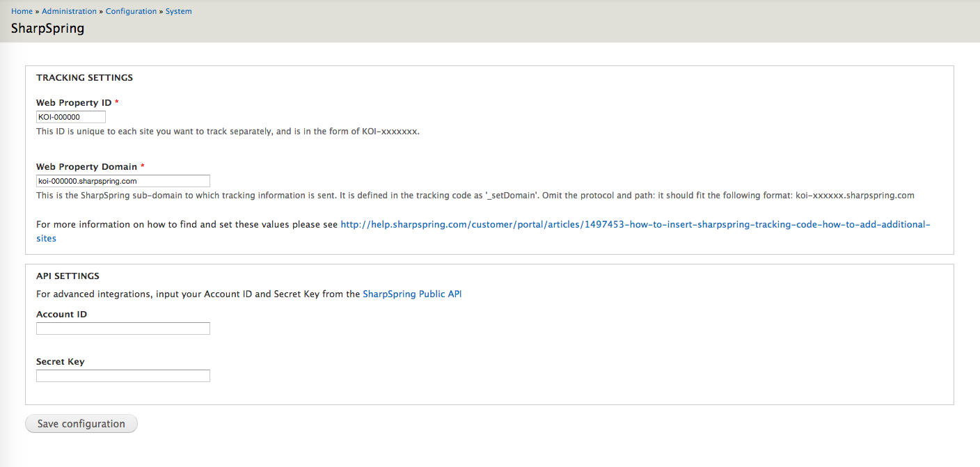Click the 'This ID is unique to each site' description

[x=228, y=131]
